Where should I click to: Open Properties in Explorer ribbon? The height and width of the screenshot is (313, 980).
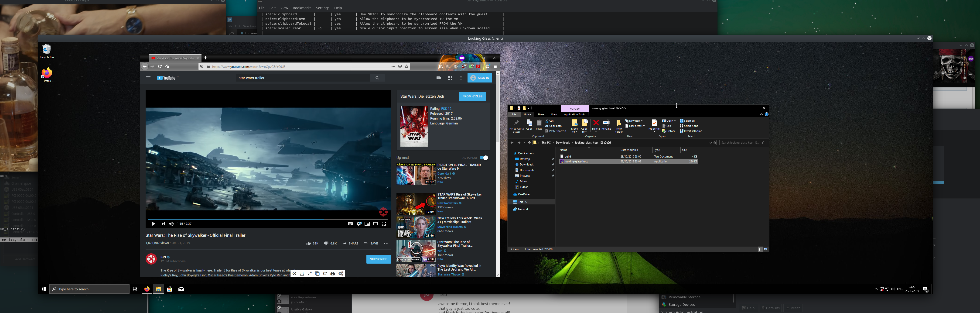coord(654,125)
